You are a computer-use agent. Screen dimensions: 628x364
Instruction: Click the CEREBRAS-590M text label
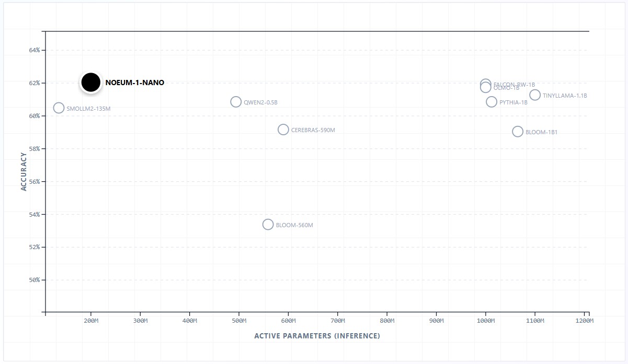click(x=313, y=130)
